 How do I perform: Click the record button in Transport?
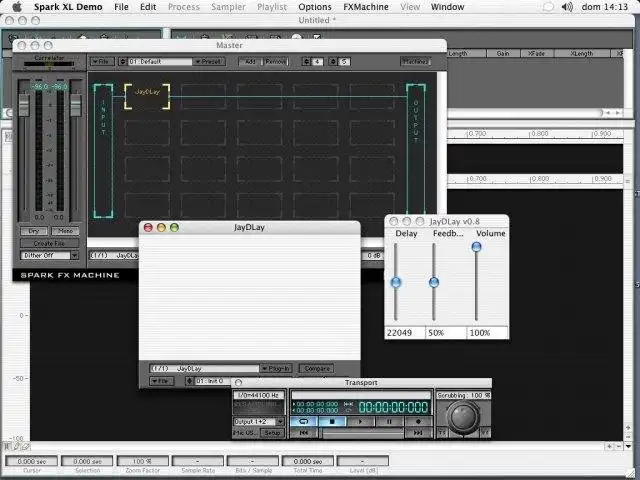tap(418, 421)
